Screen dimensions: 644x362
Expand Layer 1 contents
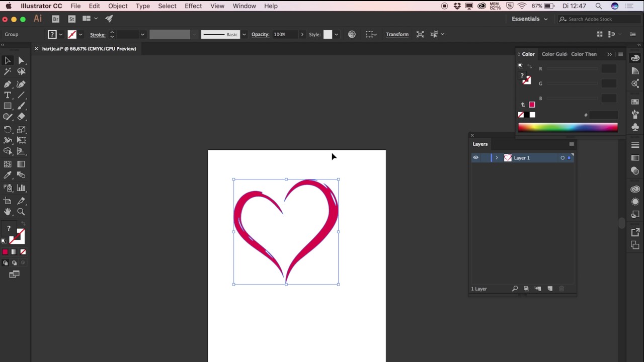pos(497,158)
